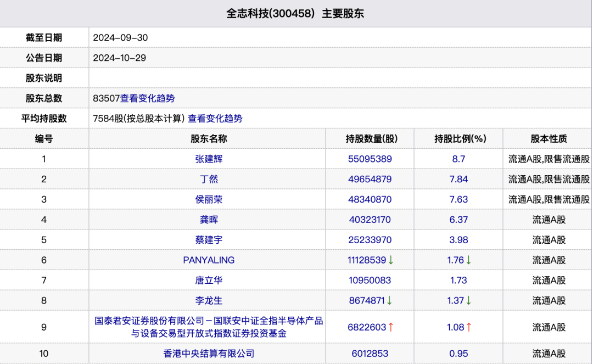This screenshot has width=593, height=364.
Task: Click shareholding ratio 1.37
Action: tap(455, 300)
